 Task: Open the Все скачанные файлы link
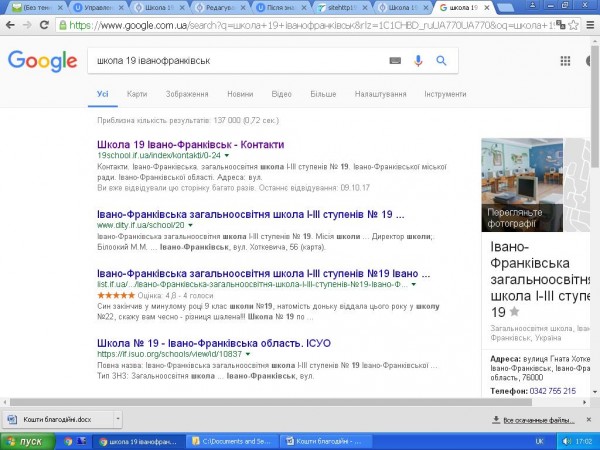(539, 420)
